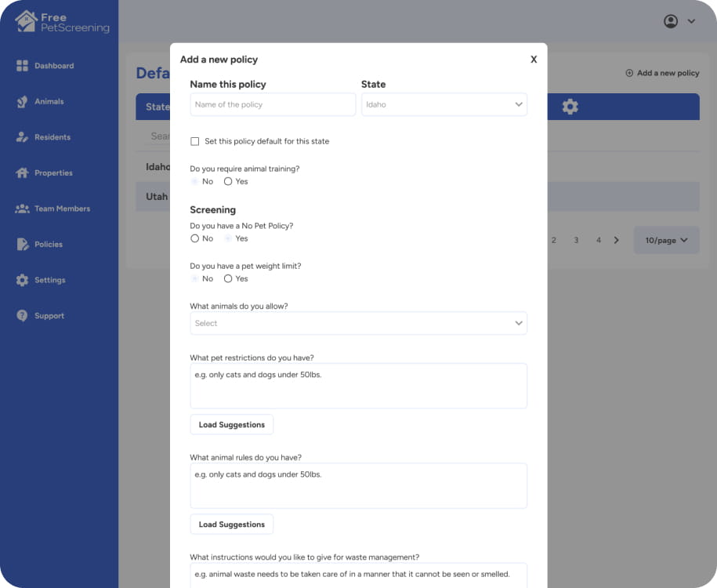Viewport: 717px width, 588px height.
Task: Click the Residents person icon
Action: tap(22, 137)
